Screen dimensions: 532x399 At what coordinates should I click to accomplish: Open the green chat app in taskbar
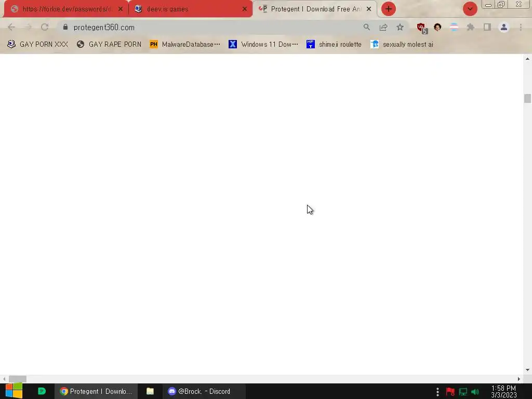tap(42, 391)
